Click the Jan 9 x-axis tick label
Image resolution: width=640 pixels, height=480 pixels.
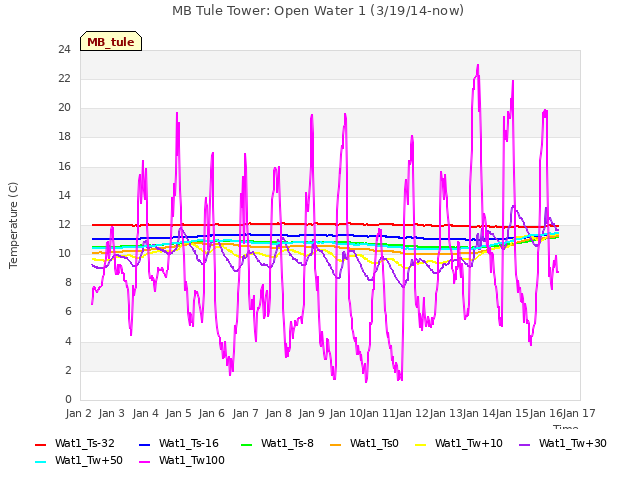click(x=311, y=413)
